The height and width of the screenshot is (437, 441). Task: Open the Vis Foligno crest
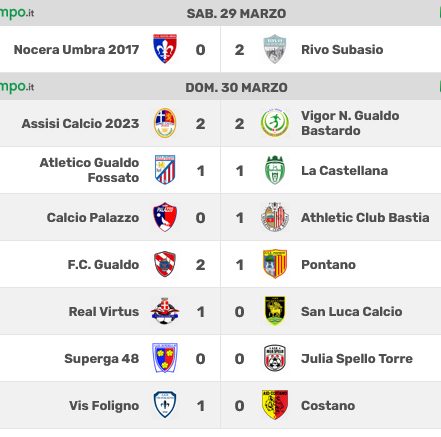pyautogui.click(x=165, y=405)
